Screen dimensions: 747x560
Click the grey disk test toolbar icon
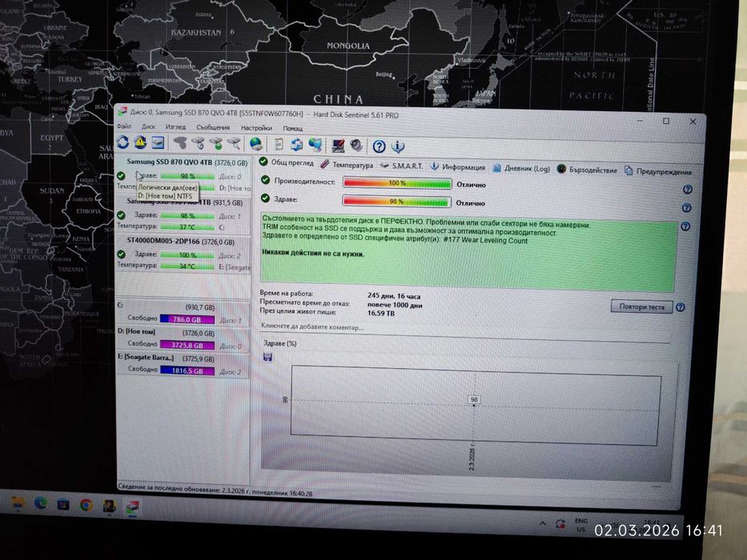(x=180, y=142)
